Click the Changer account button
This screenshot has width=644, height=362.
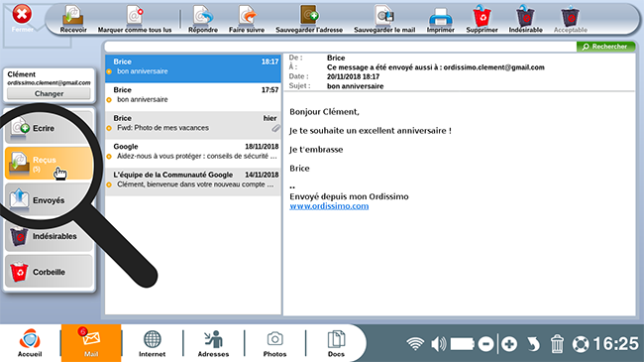point(49,94)
